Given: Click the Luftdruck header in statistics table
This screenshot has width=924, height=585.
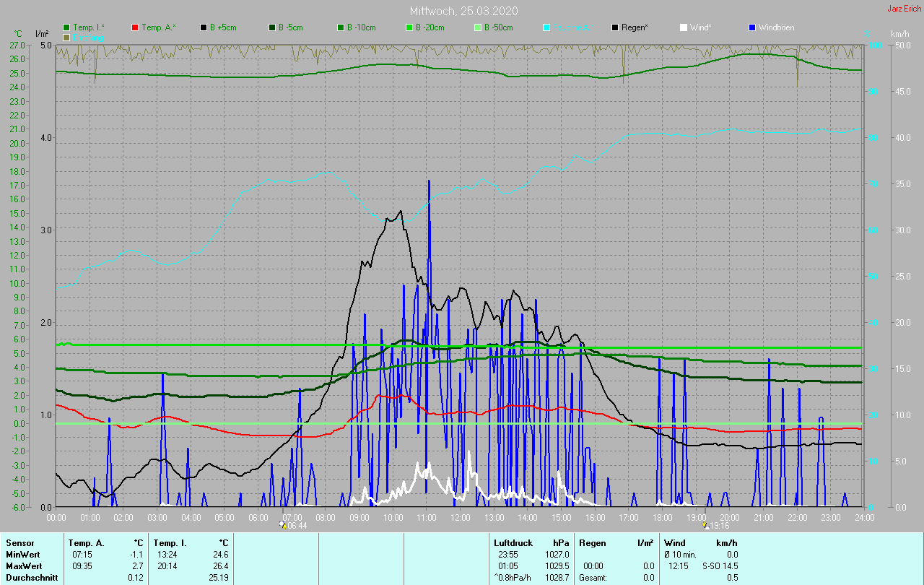Looking at the screenshot, I should point(513,542).
